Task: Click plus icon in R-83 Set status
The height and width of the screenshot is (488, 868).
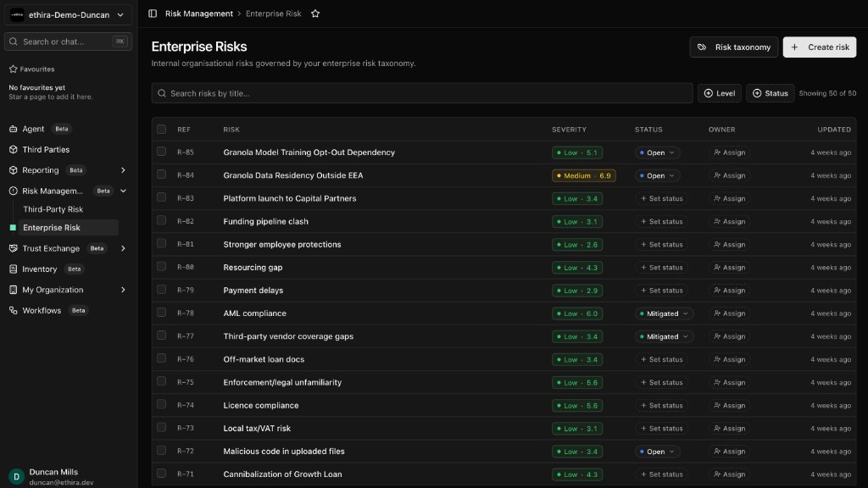Action: point(643,198)
